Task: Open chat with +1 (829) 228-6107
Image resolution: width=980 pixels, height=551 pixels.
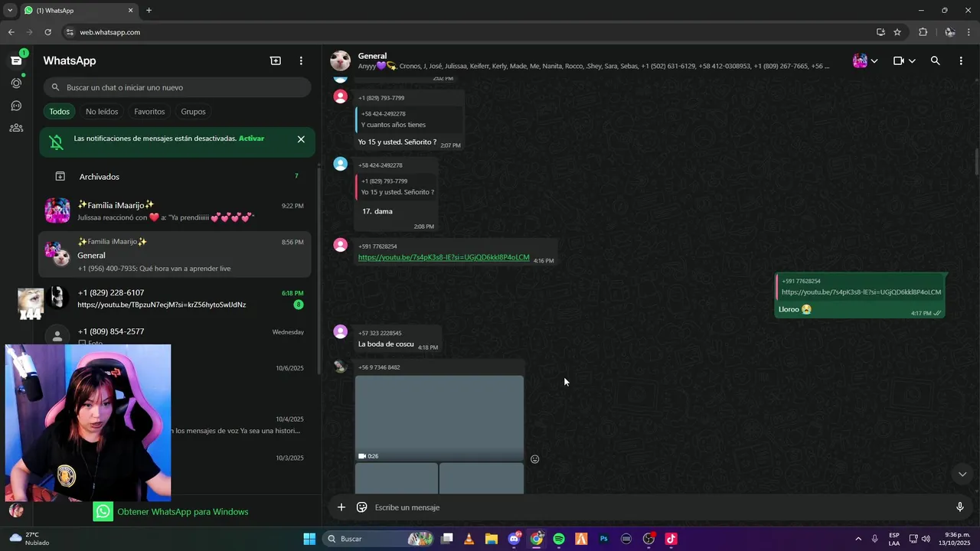Action: (x=177, y=298)
